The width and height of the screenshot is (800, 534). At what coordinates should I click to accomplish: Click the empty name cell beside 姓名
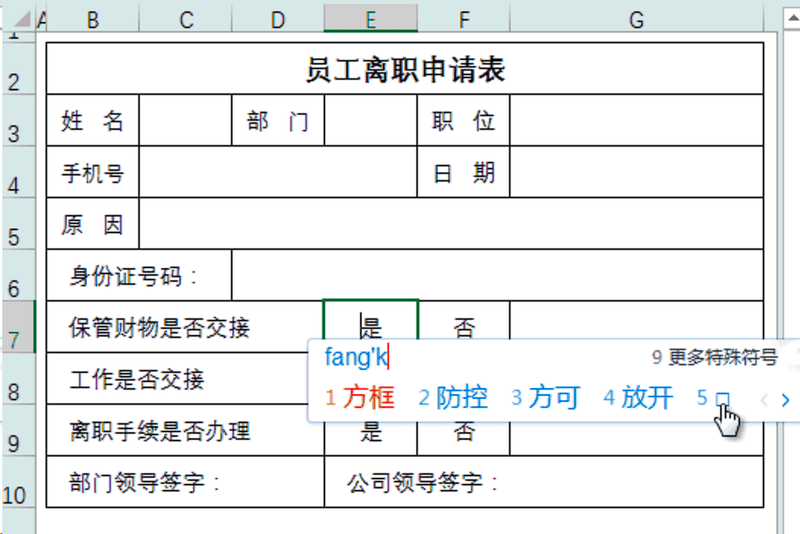(185, 120)
